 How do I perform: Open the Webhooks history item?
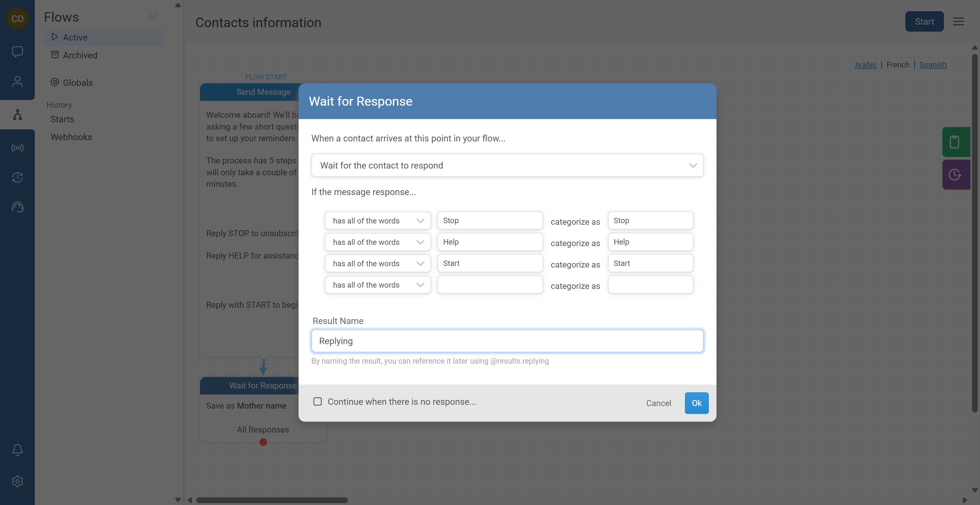point(71,137)
